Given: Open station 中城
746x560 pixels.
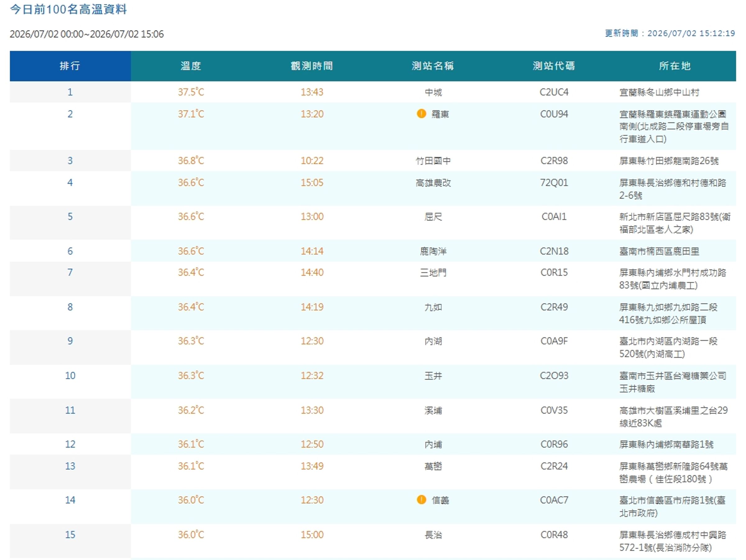Looking at the screenshot, I should tap(433, 92).
